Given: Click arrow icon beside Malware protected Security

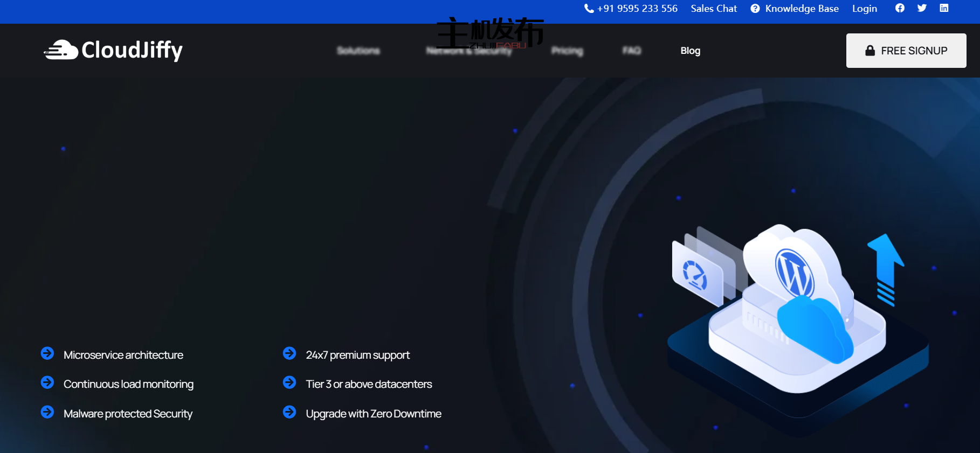Looking at the screenshot, I should point(47,412).
